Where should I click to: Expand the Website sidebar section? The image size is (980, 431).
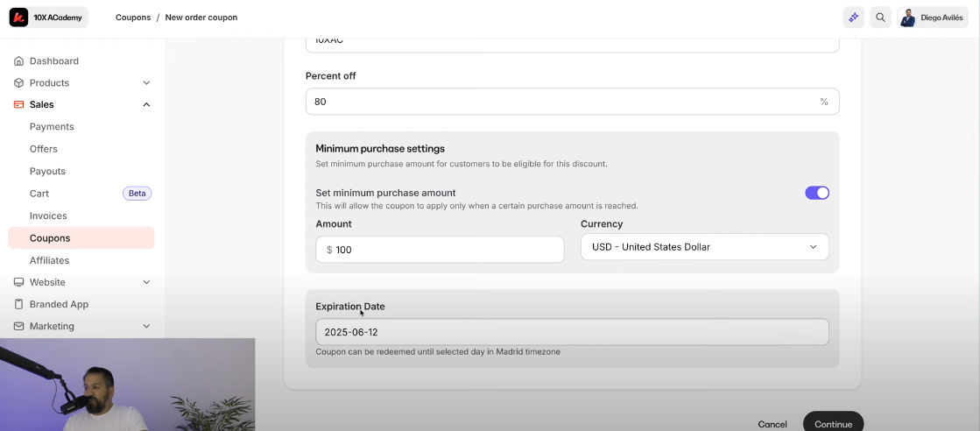pyautogui.click(x=146, y=282)
